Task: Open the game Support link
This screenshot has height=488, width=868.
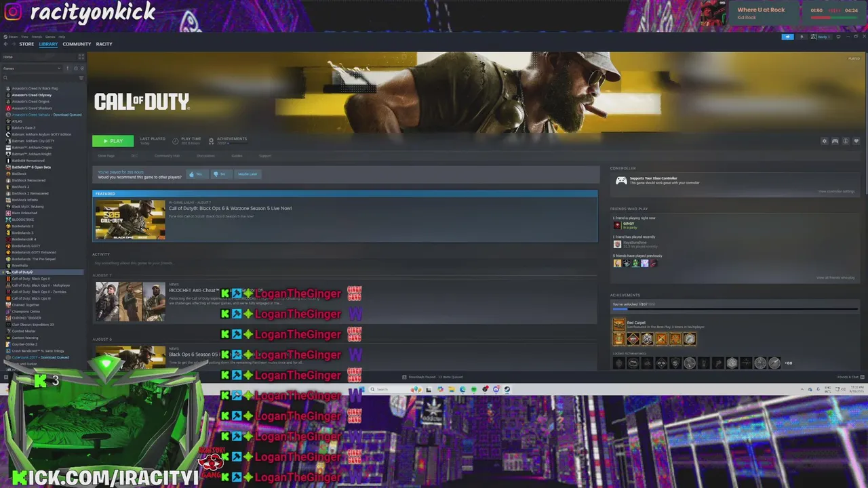Action: 264,156
